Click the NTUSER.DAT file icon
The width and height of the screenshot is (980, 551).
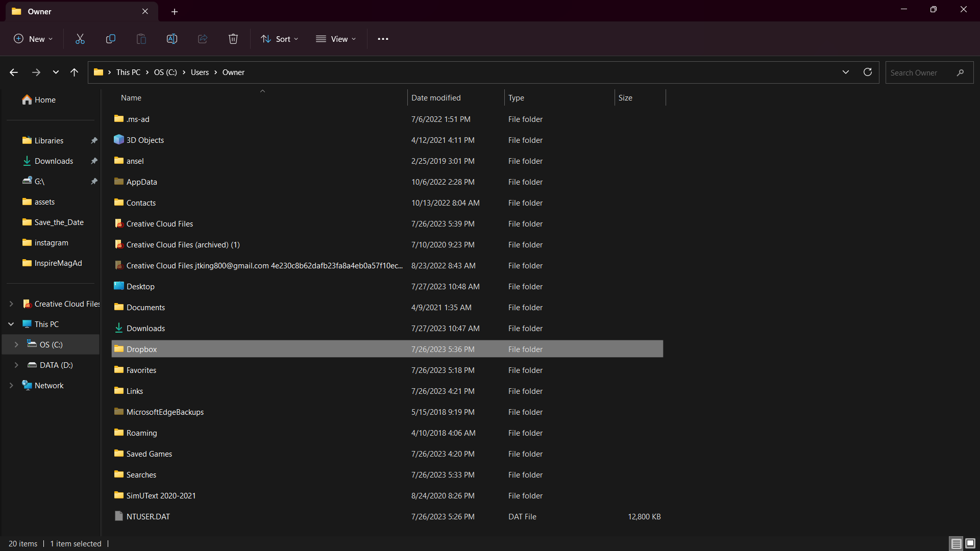119,516
